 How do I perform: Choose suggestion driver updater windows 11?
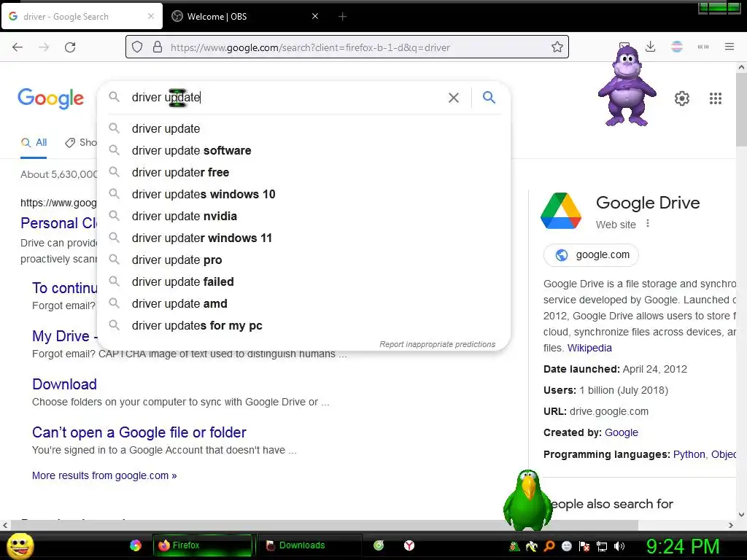click(x=304, y=238)
